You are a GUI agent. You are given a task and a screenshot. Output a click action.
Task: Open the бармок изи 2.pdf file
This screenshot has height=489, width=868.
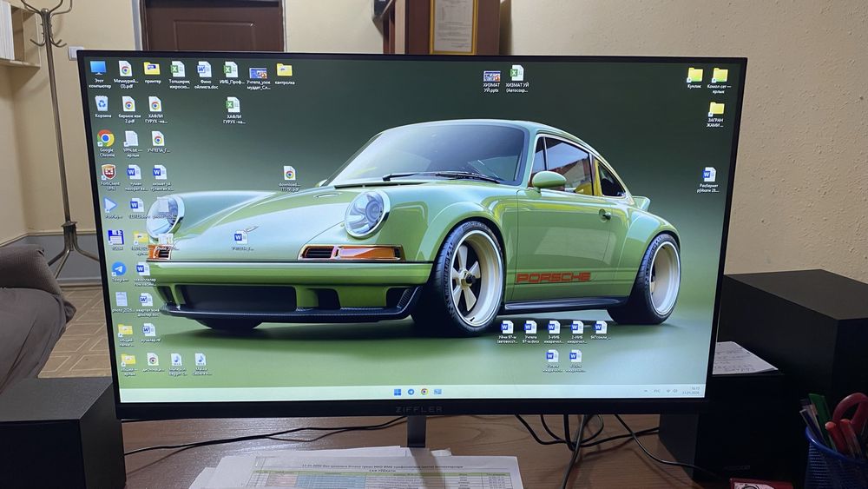129,109
